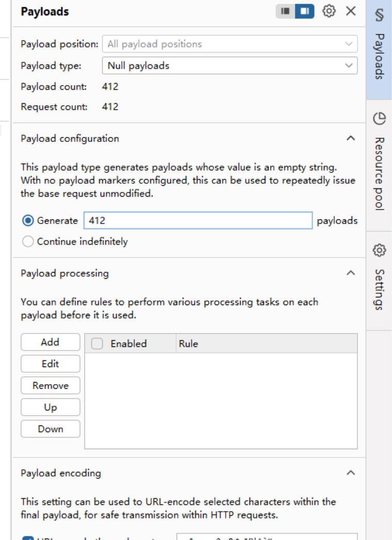Image resolution: width=392 pixels, height=540 pixels.
Task: Select the Continue indefinitely radio button
Action: 28,242
